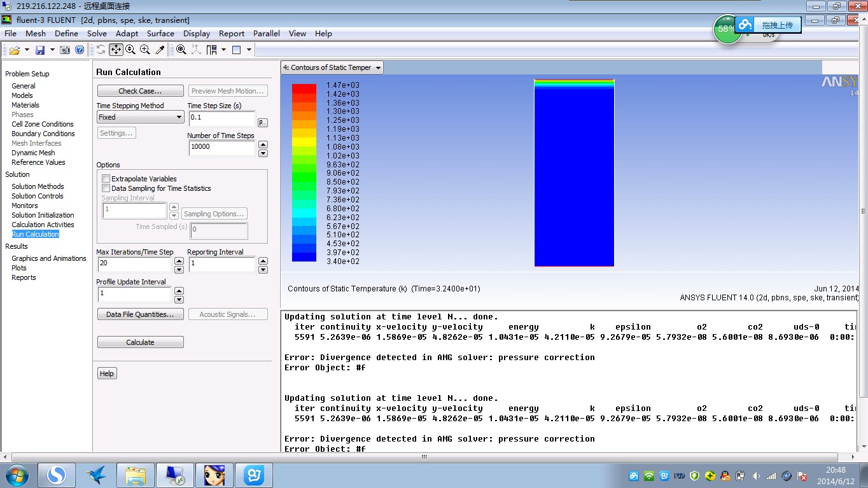The width and height of the screenshot is (868, 488).
Task: Enable the Extrapolate Variables checkbox
Action: pyautogui.click(x=106, y=179)
